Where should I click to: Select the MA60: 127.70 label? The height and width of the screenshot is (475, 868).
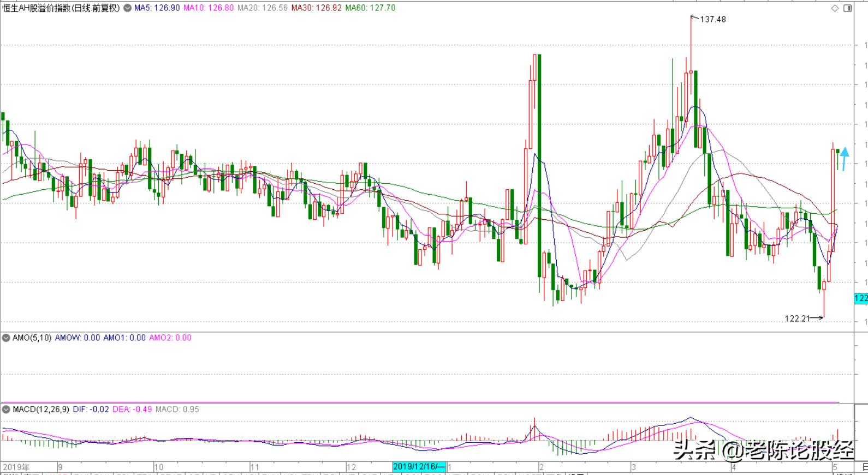pos(370,8)
